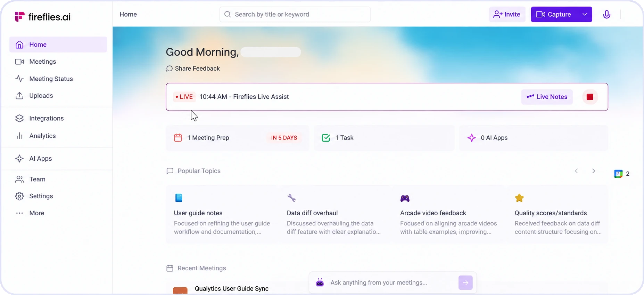Open Share Feedback link
The height and width of the screenshot is (295, 644).
(193, 69)
